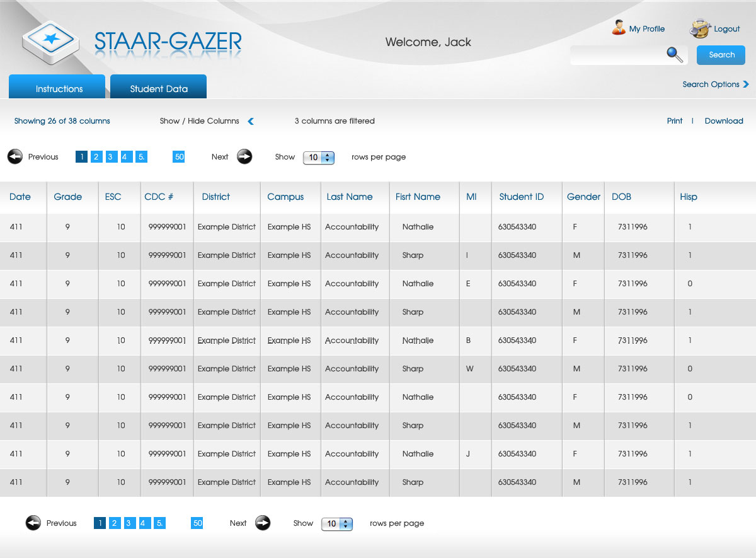Collapse the Show / Hide Columns chevron

[x=251, y=121]
